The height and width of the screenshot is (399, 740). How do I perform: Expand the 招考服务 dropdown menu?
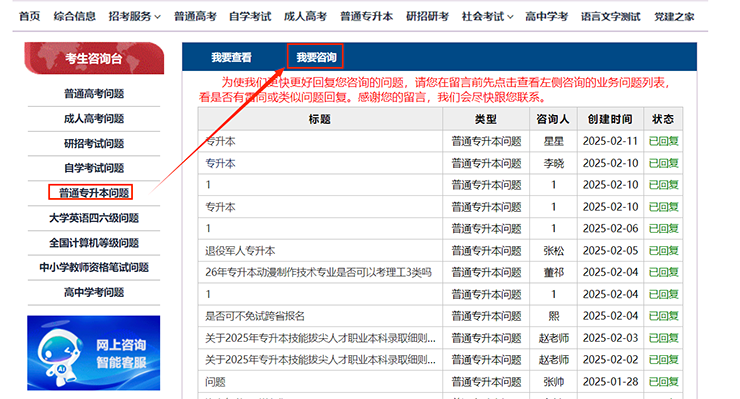click(135, 17)
